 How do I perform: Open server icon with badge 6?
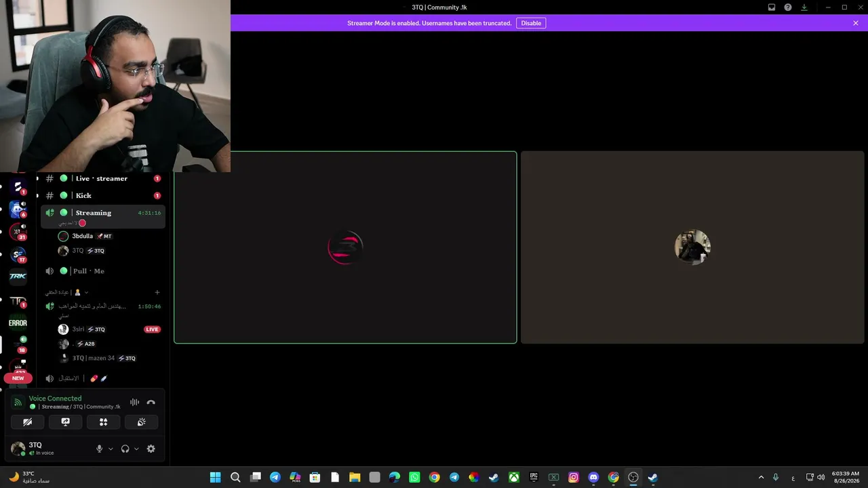[18, 209]
